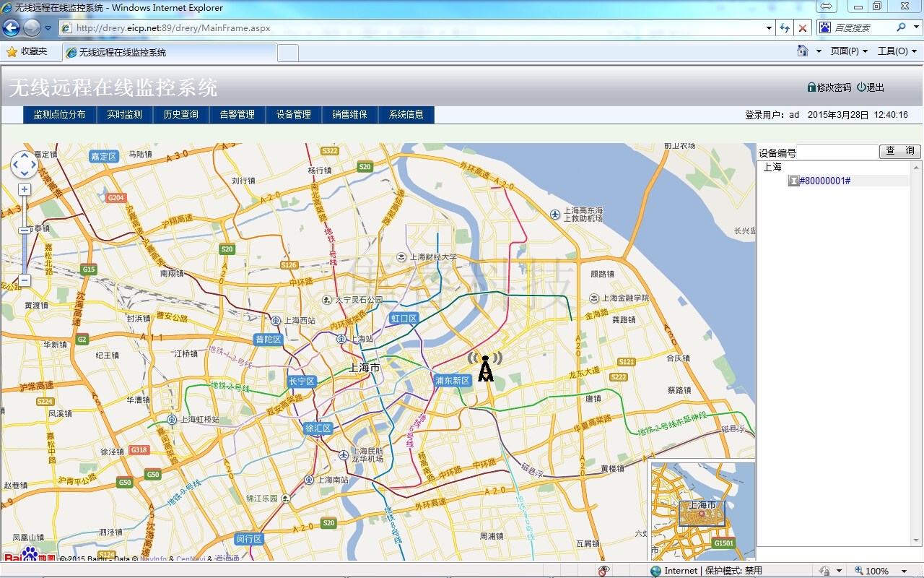Open the search provider dropdown arrow

tap(916, 27)
